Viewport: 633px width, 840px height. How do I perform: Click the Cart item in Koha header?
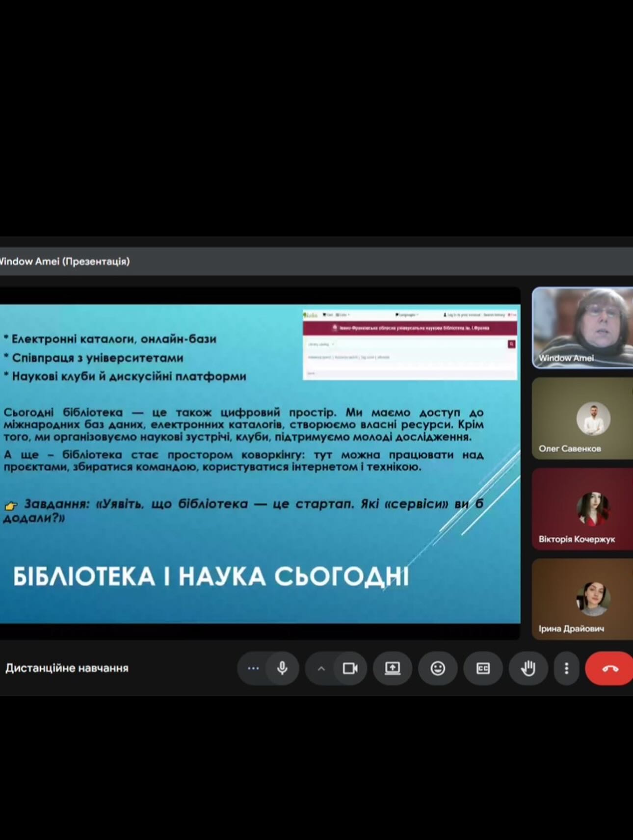pos(327,315)
